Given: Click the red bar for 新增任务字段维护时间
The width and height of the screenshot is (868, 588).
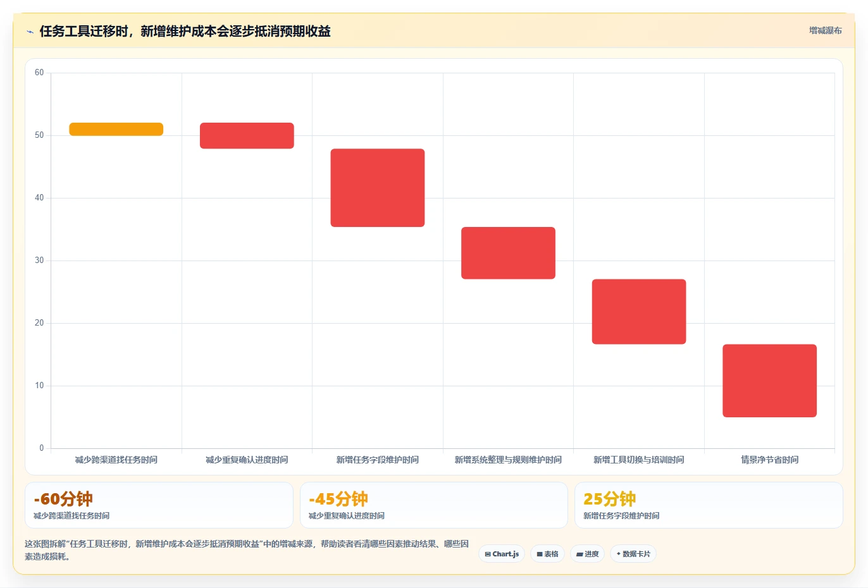Looking at the screenshot, I should pyautogui.click(x=378, y=188).
